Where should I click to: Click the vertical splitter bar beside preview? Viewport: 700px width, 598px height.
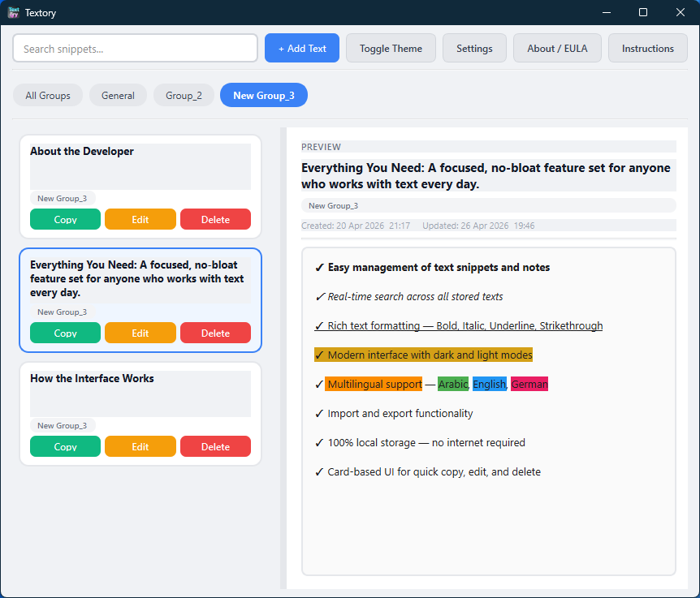283,358
